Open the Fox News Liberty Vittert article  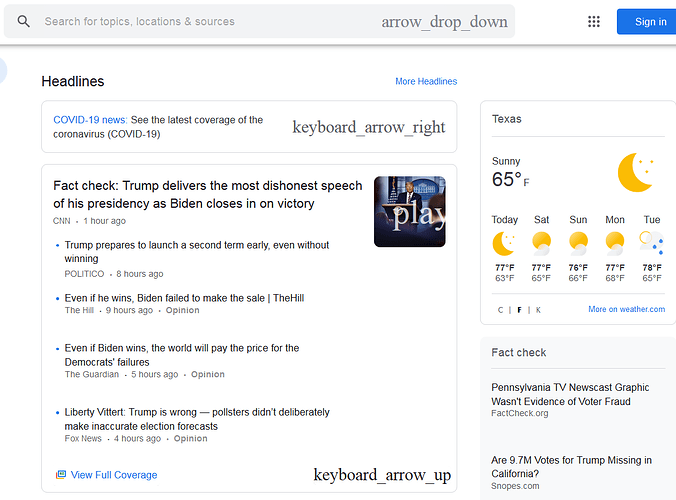pyautogui.click(x=197, y=419)
